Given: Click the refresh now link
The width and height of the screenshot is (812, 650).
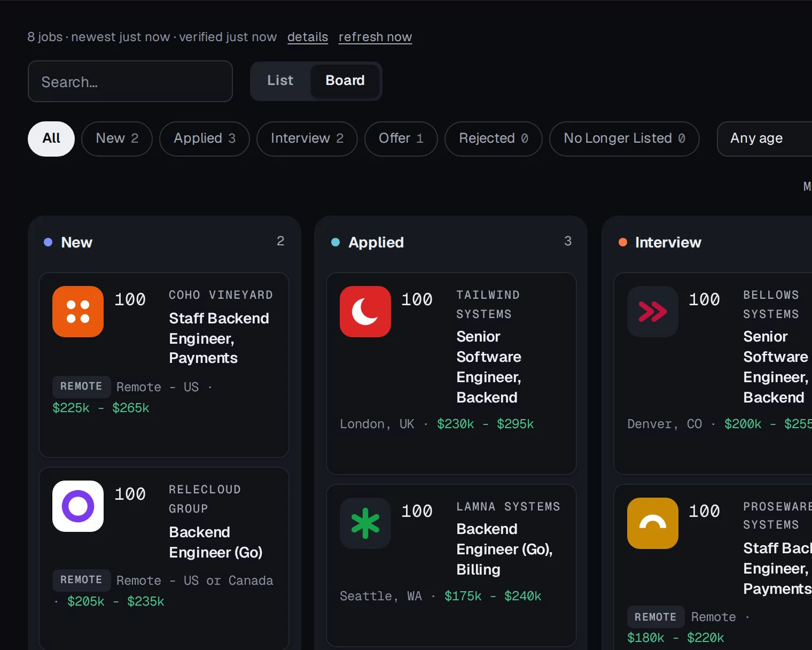Looking at the screenshot, I should click(x=375, y=37).
